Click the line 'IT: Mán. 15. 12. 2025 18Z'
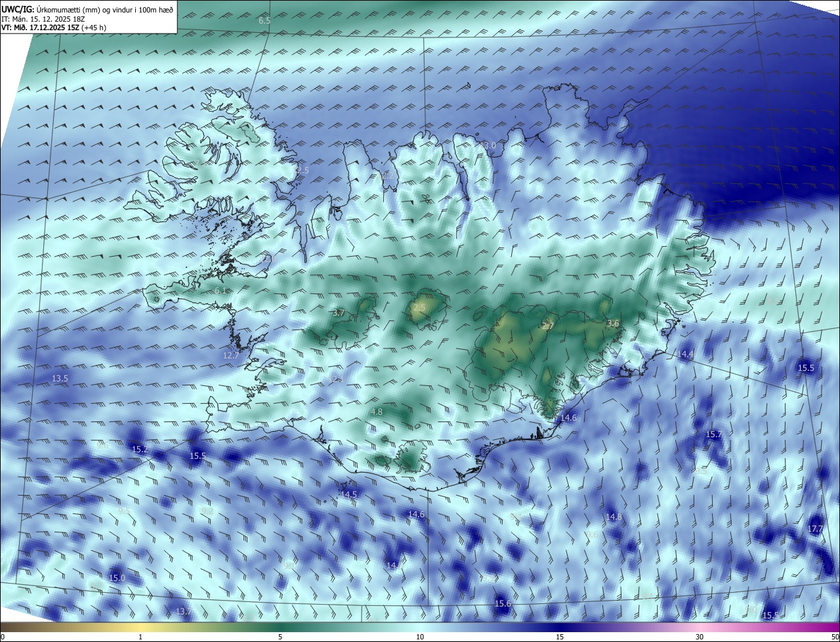Image resolution: width=840 pixels, height=642 pixels. (x=43, y=19)
